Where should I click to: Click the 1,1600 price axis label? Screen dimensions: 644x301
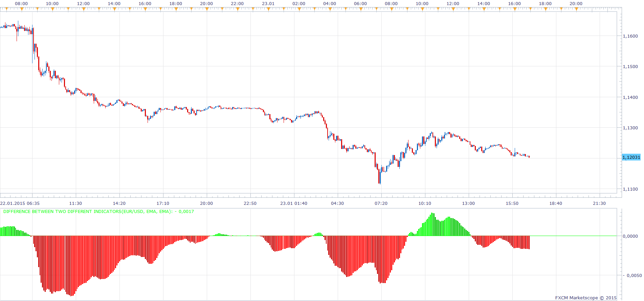(630, 36)
